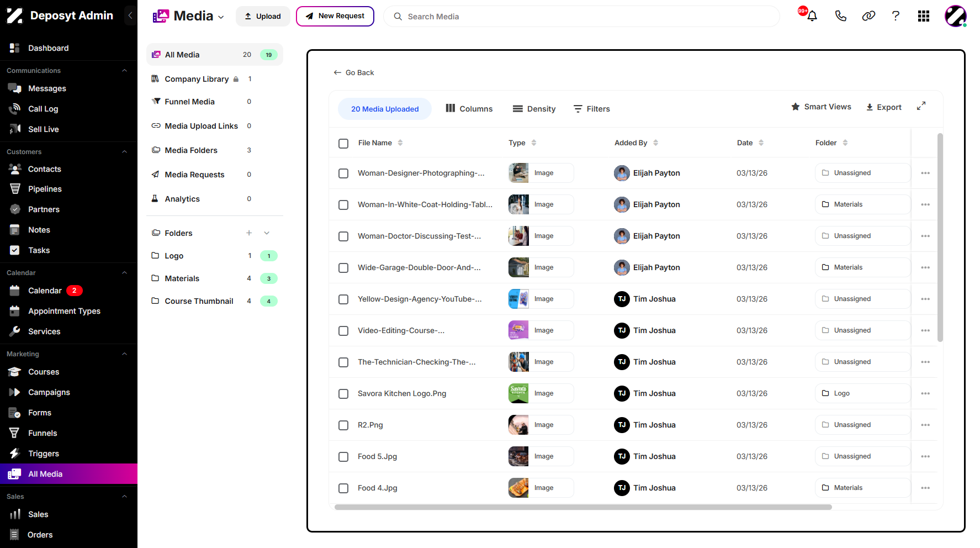Open the notifications bell
980x548 pixels.
pyautogui.click(x=812, y=16)
